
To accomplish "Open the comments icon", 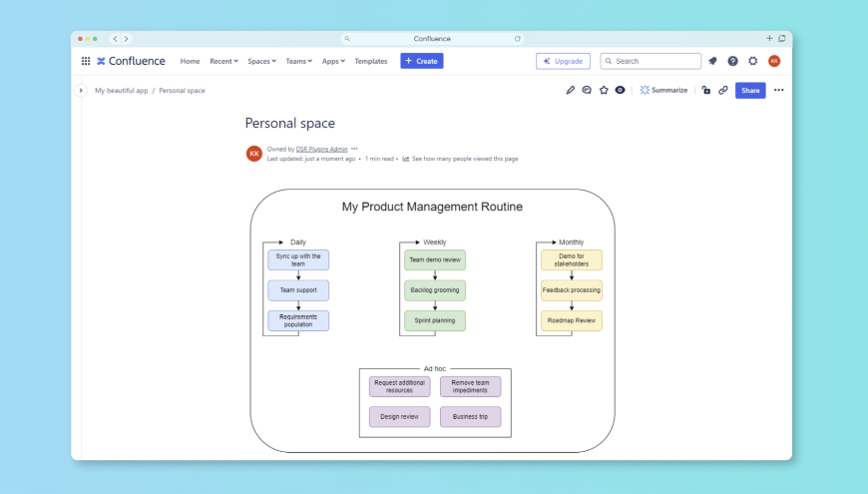I will [x=587, y=90].
